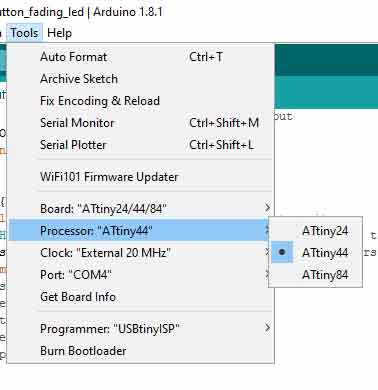Image resolution: width=378 pixels, height=390 pixels.
Task: Open the Clock External 20 MHz submenu
Action: point(140,253)
